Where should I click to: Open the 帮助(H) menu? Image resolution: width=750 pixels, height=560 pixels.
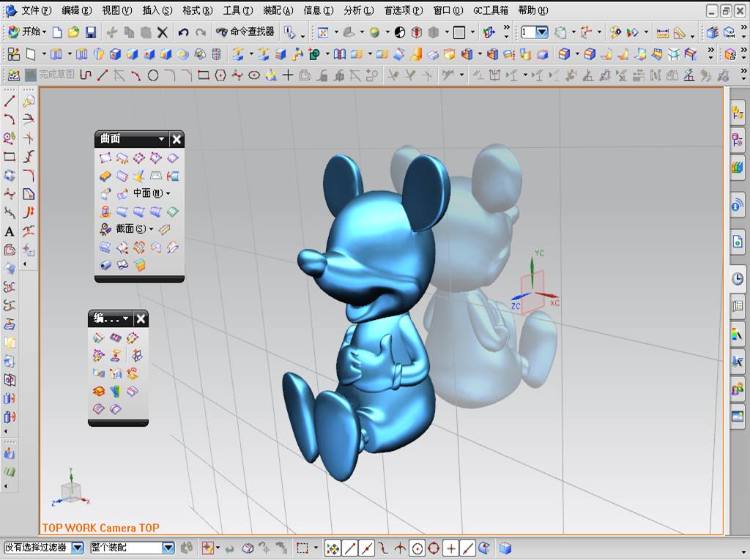[533, 10]
